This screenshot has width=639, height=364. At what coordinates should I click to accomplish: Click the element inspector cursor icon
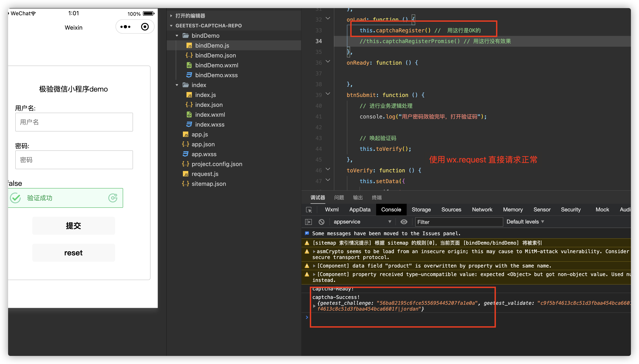(x=309, y=210)
